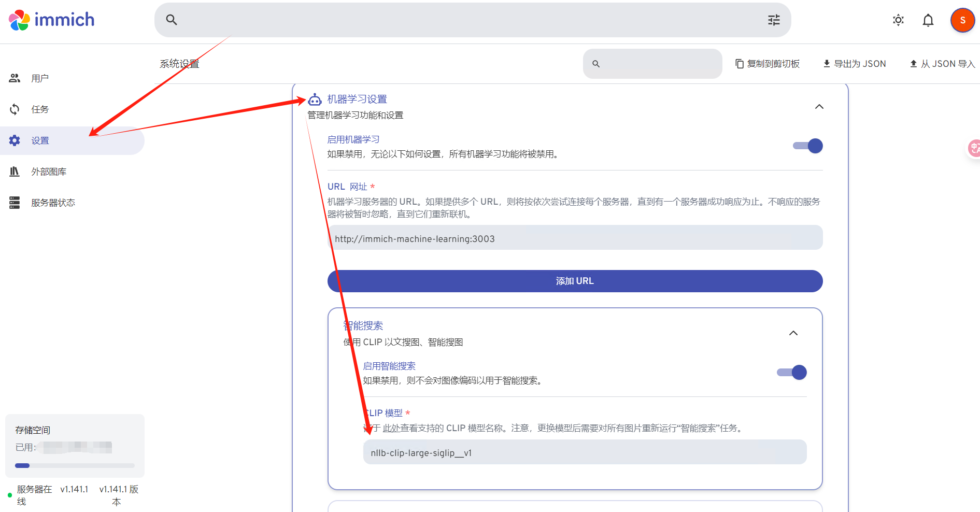
Task: Open 任务 in the sidebar
Action: [72, 109]
